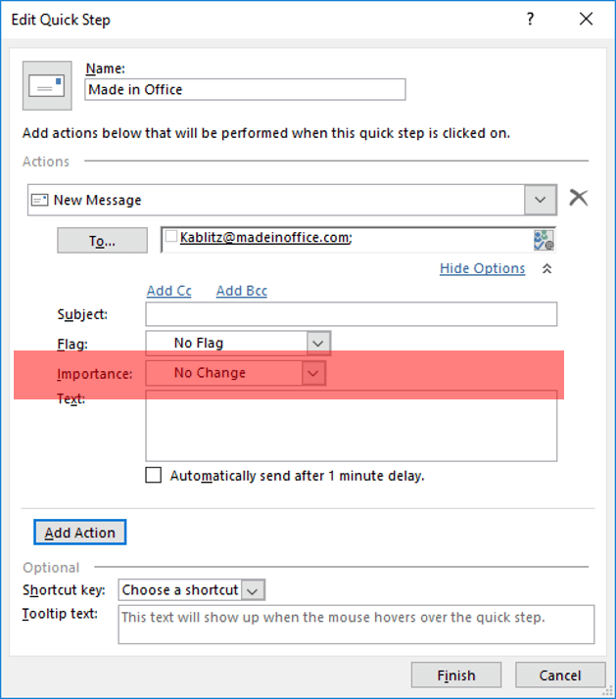Toggle the checkbox beside the Kablitz email address

coord(171,237)
